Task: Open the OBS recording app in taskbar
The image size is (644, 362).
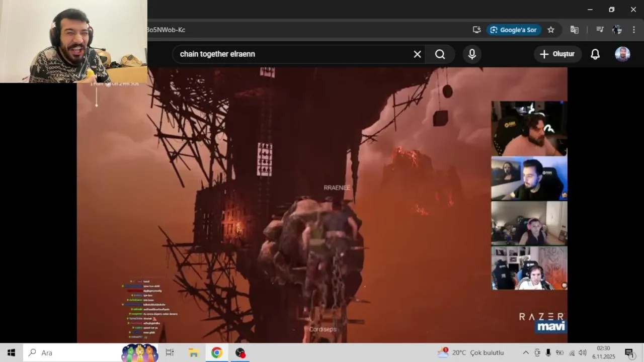Action: pyautogui.click(x=240, y=352)
